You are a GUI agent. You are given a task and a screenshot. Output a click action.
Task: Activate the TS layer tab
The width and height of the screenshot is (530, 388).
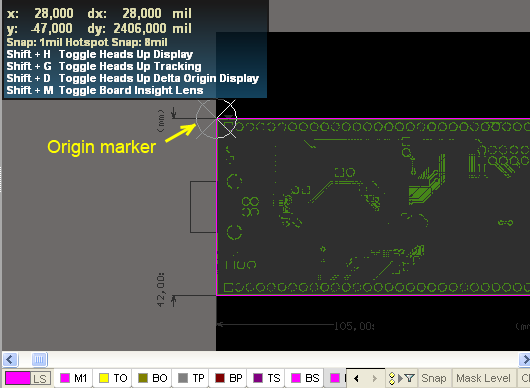click(267, 378)
